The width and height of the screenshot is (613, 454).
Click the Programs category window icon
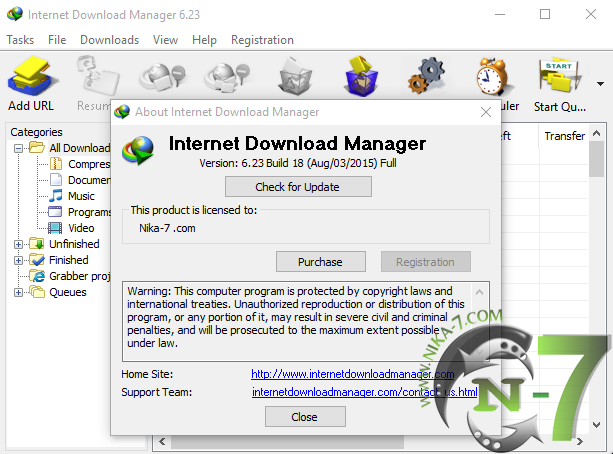(55, 212)
